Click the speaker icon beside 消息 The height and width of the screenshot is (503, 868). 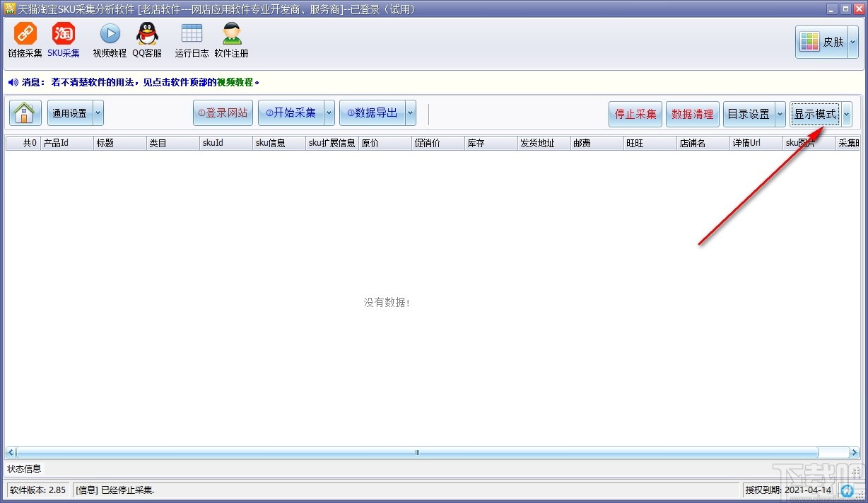coord(13,82)
